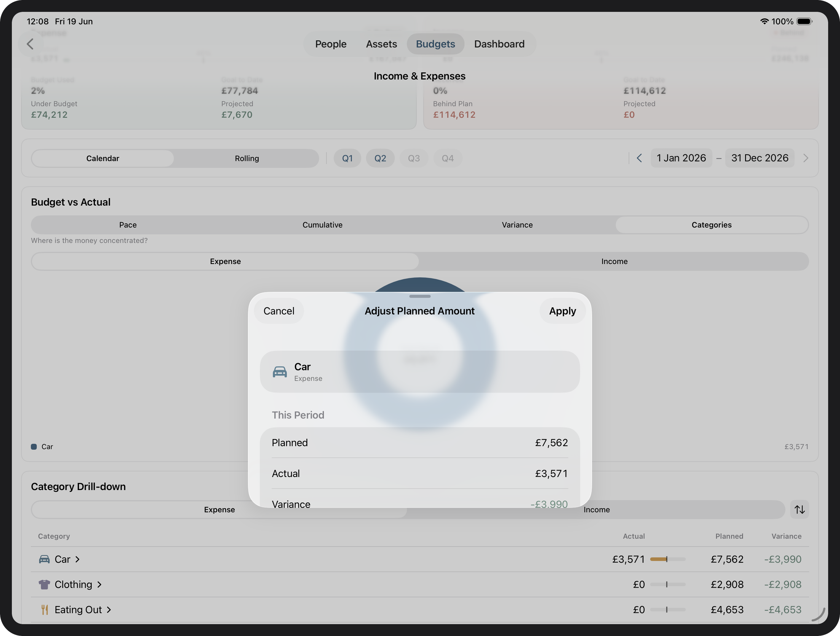Select Clothing planned value £2,908
This screenshot has width=840, height=636.
click(x=727, y=584)
